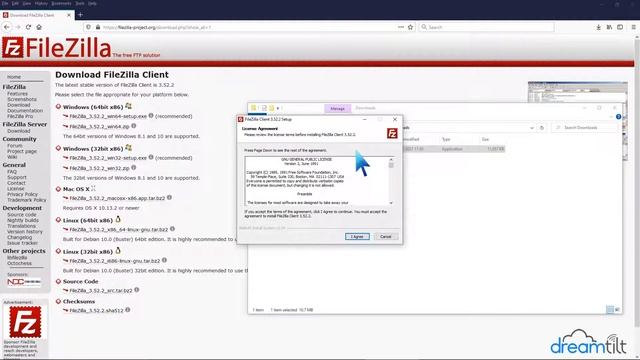This screenshot has height=360, width=640.
Task: Reload the FileZilla download page
Action: (28, 27)
